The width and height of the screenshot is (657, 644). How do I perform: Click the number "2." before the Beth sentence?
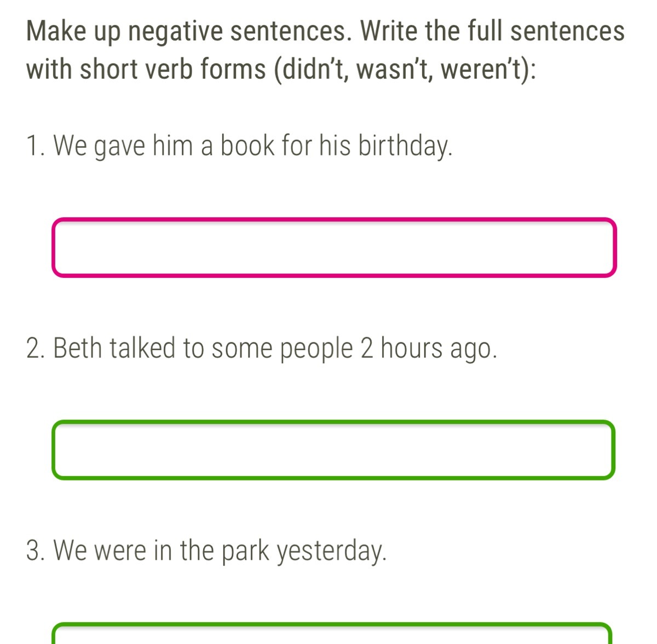[36, 349]
